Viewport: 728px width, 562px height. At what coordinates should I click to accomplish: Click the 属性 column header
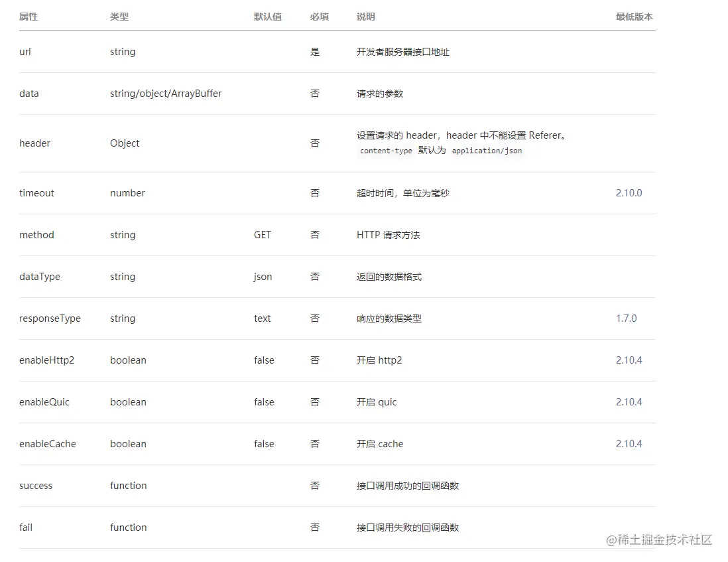coord(29,17)
